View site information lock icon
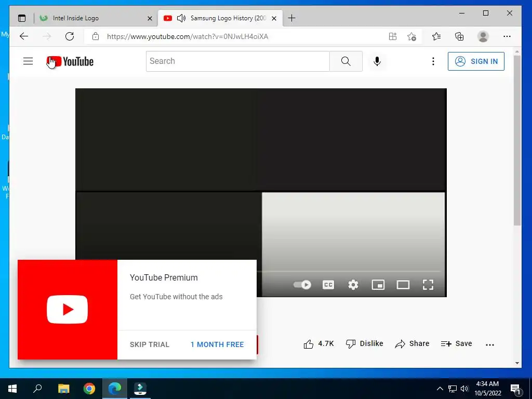This screenshot has width=532, height=399. (96, 36)
